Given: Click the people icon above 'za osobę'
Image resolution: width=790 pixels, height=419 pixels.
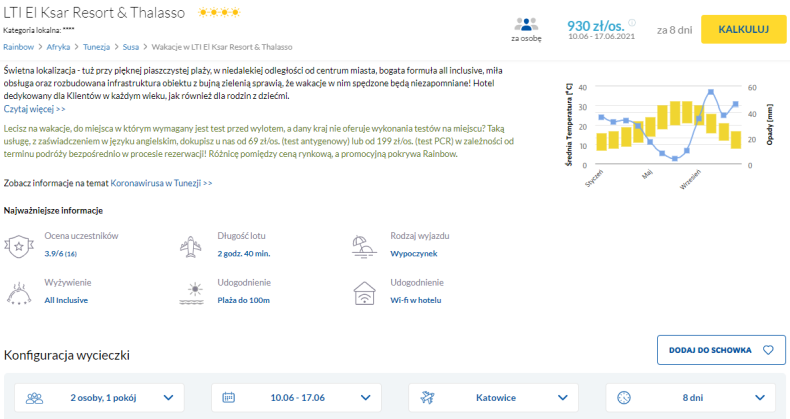Looking at the screenshot, I should (526, 24).
